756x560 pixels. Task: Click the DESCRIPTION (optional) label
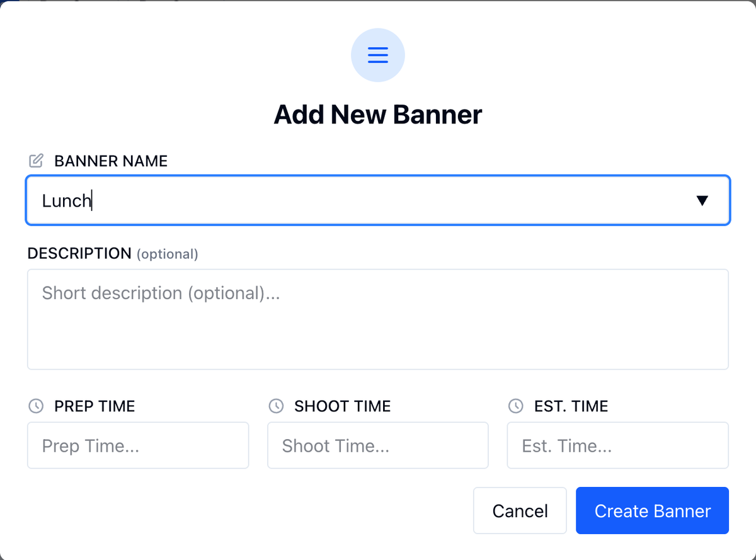(x=113, y=253)
